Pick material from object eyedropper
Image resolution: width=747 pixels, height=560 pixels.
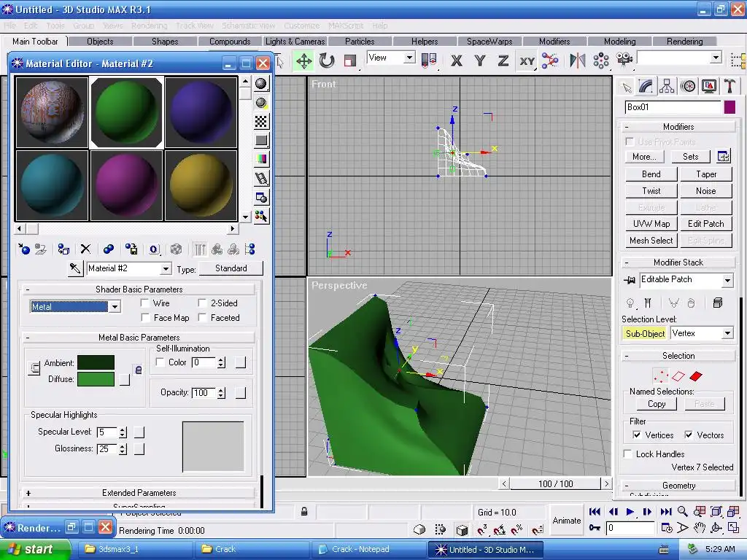pyautogui.click(x=75, y=268)
